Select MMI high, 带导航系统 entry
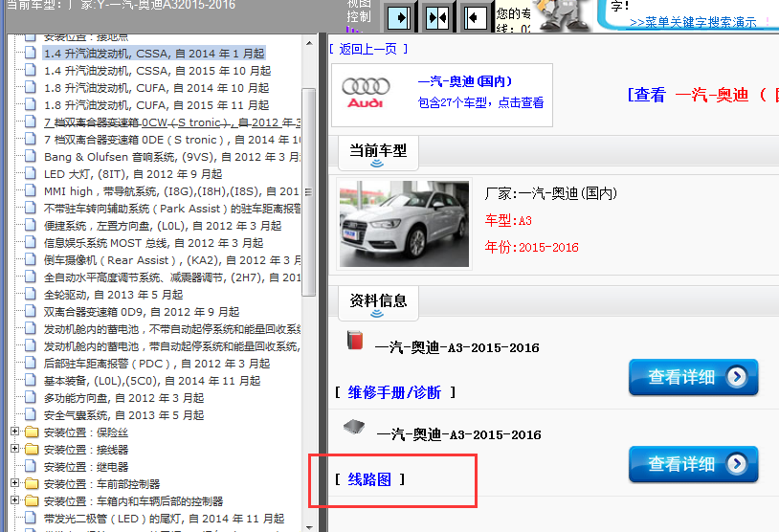This screenshot has width=779, height=532. click(x=172, y=191)
